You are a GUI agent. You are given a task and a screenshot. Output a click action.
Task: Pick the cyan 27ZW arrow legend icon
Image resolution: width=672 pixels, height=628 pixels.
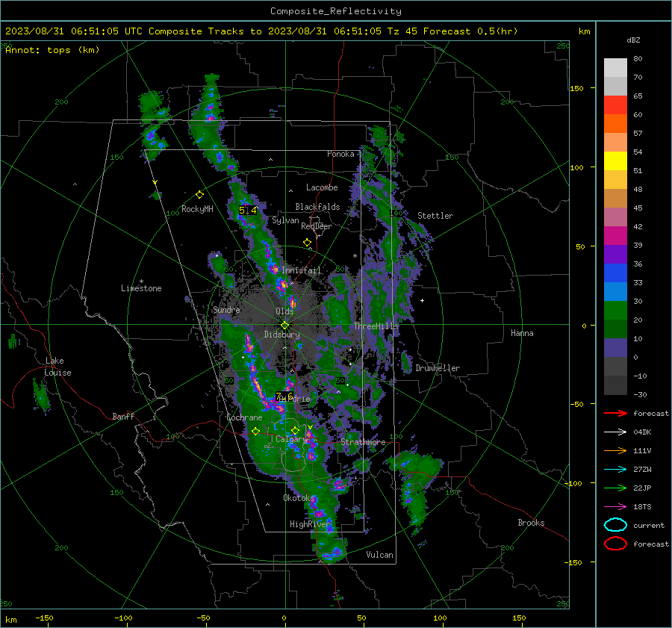pyautogui.click(x=615, y=470)
